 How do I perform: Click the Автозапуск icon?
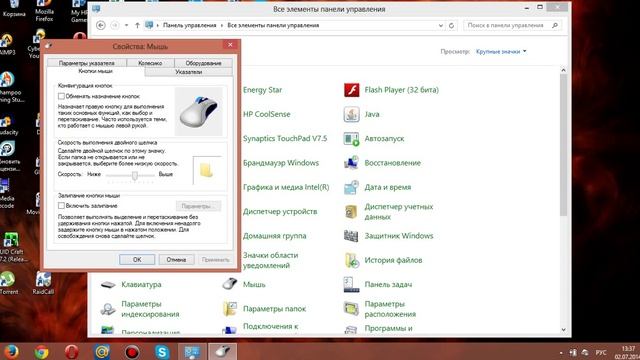(351, 139)
